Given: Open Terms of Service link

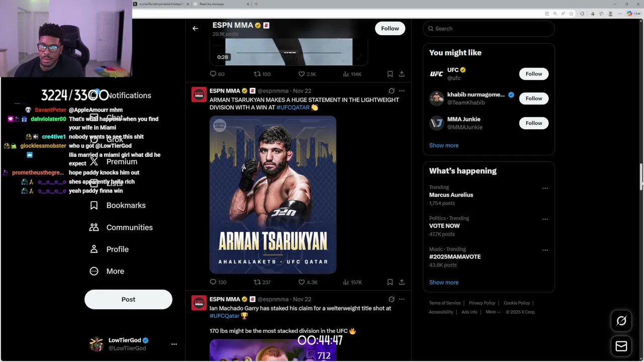Looking at the screenshot, I should click(445, 303).
